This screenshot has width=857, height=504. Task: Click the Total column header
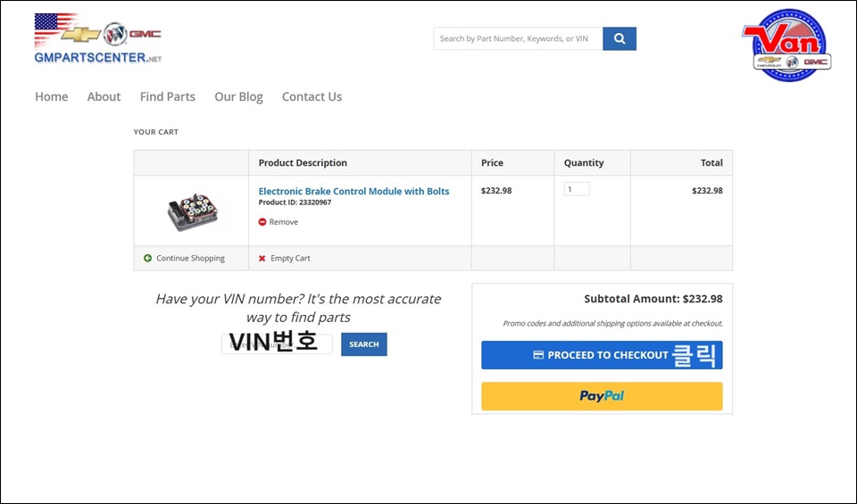point(711,162)
